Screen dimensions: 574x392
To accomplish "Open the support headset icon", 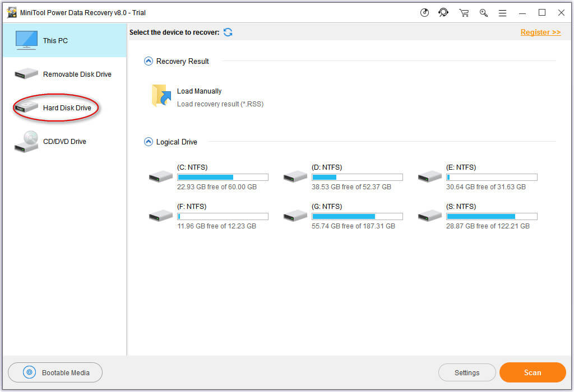I will pos(443,12).
